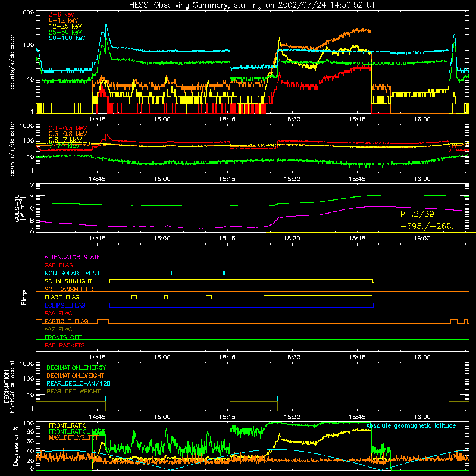476x476 pixels.
Task: Click the 15:30 tick label under GOES panel
Action: point(292,239)
